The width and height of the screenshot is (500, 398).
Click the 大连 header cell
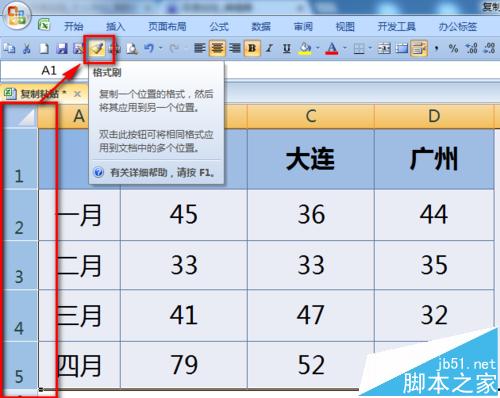coord(311,159)
